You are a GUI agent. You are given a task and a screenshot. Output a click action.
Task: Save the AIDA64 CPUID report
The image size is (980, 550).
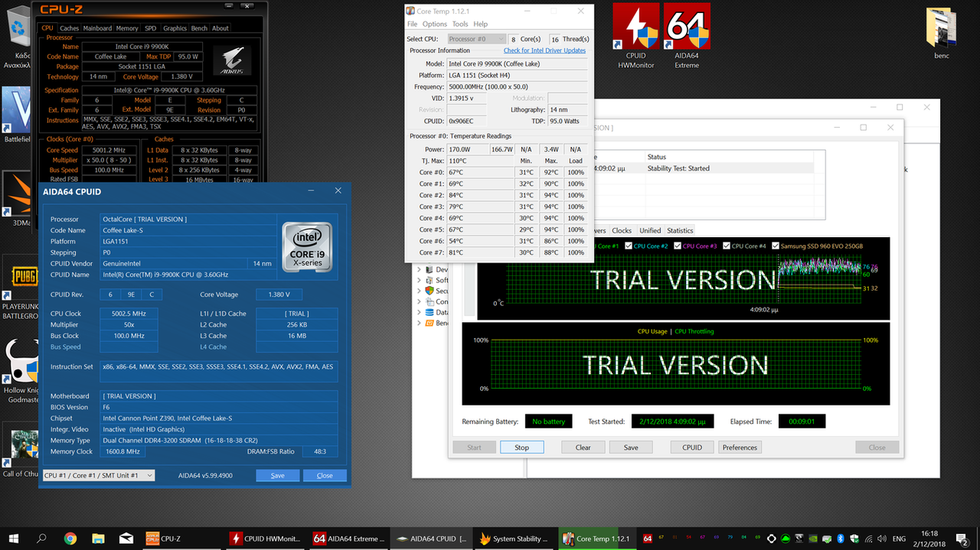(278, 475)
